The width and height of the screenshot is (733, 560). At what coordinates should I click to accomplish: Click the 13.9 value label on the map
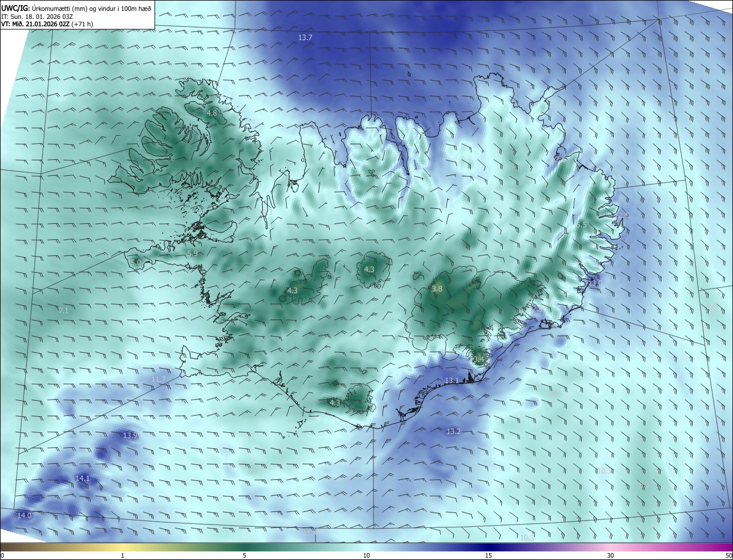coord(131,436)
